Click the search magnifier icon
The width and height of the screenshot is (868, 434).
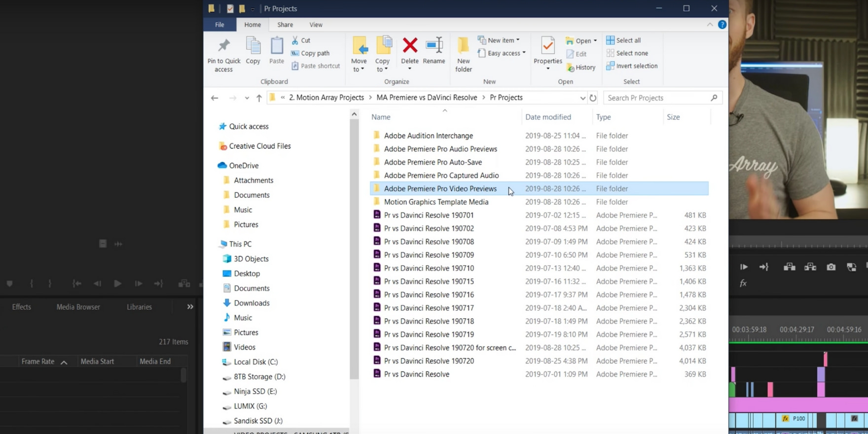coord(714,98)
